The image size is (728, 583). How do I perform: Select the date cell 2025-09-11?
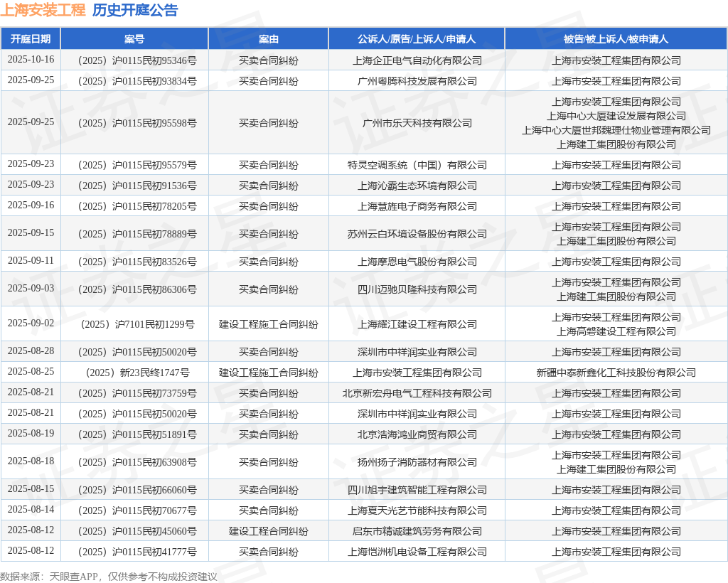31,261
